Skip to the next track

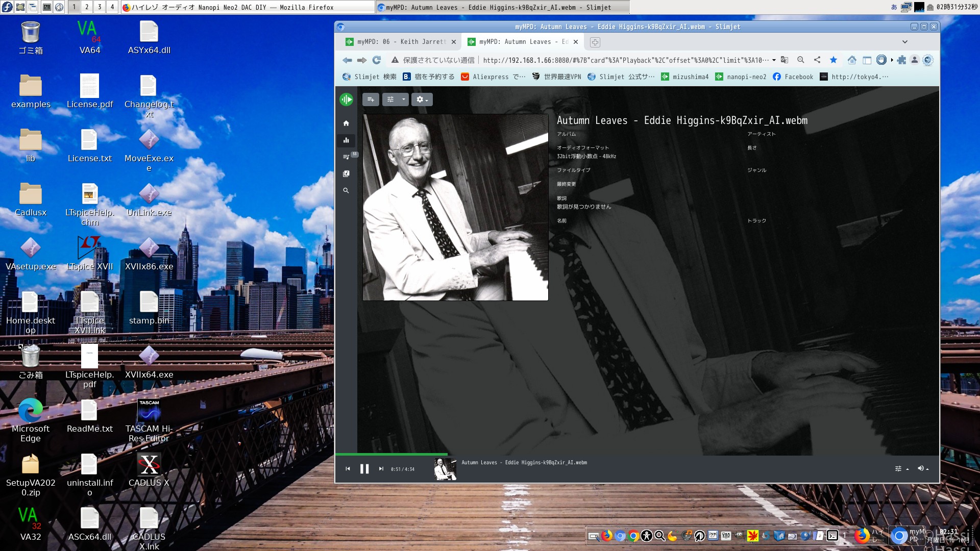381,469
